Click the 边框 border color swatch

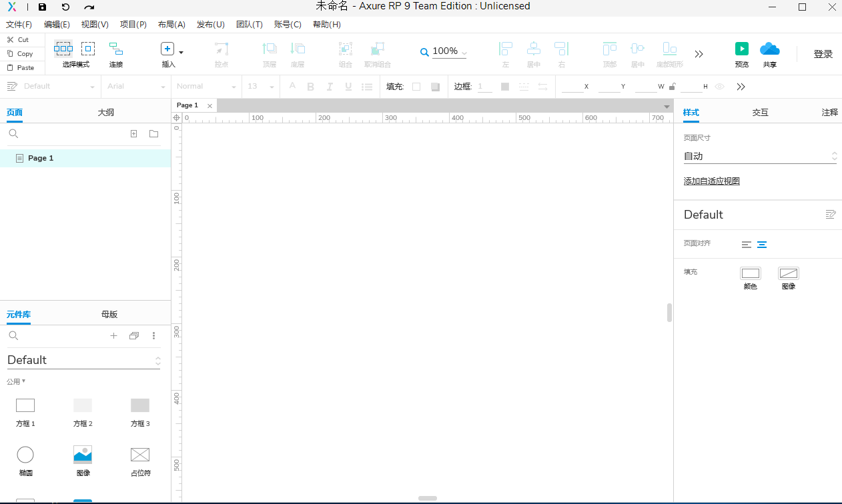tap(505, 87)
